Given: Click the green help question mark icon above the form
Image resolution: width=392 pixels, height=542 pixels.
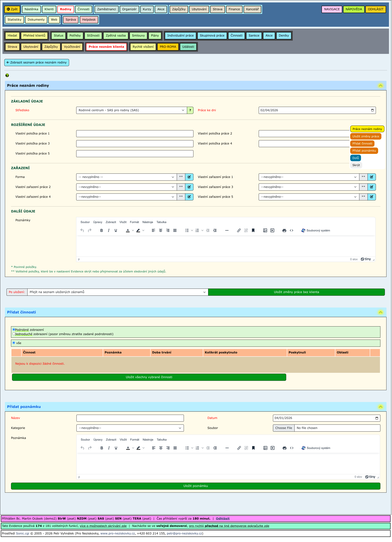Looking at the screenshot, I should click(x=7, y=76).
